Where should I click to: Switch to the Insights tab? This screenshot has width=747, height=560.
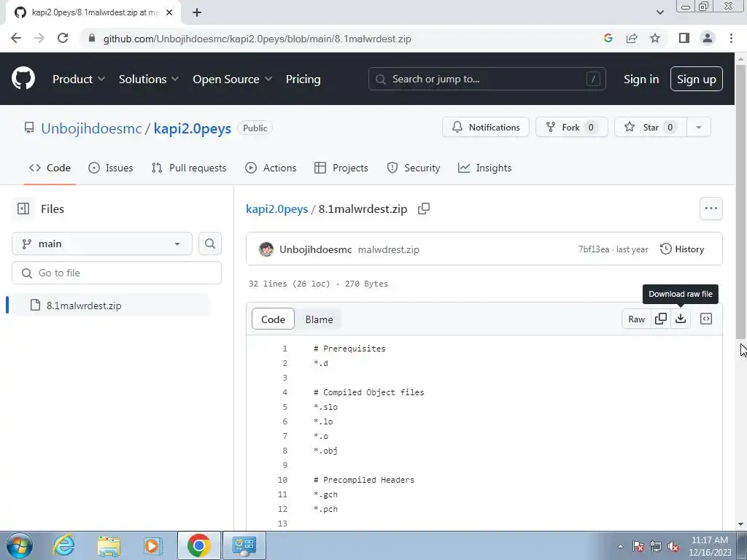[x=484, y=168]
